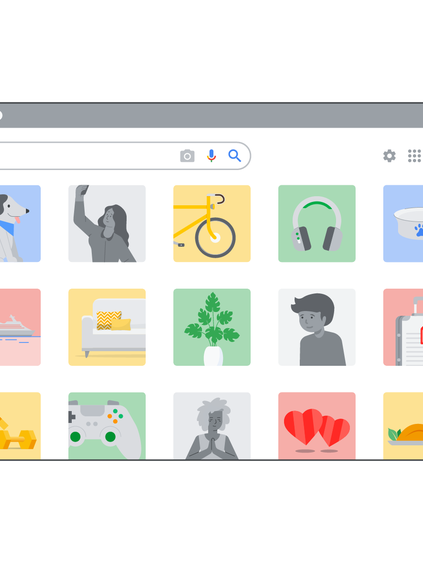
Task: Open the woman taking selfie thumbnail
Action: pos(107,223)
